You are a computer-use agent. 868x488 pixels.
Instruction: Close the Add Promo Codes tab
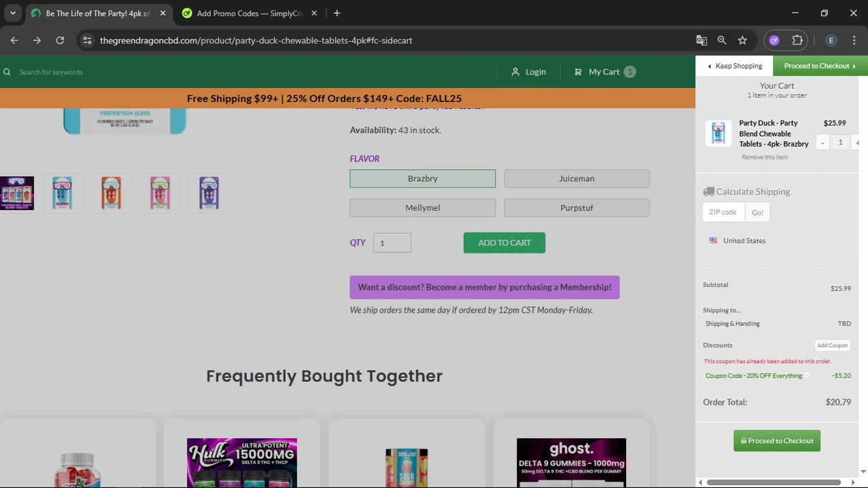[x=314, y=13]
